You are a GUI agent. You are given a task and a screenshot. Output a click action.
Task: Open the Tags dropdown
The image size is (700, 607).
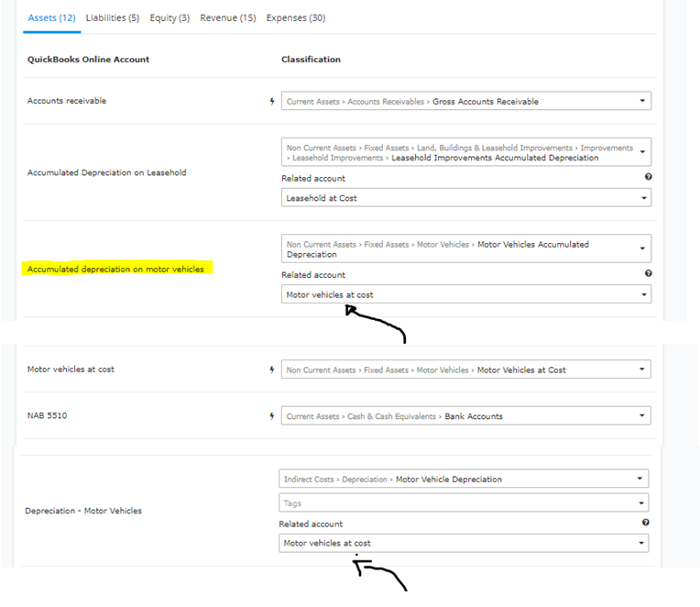click(464, 503)
